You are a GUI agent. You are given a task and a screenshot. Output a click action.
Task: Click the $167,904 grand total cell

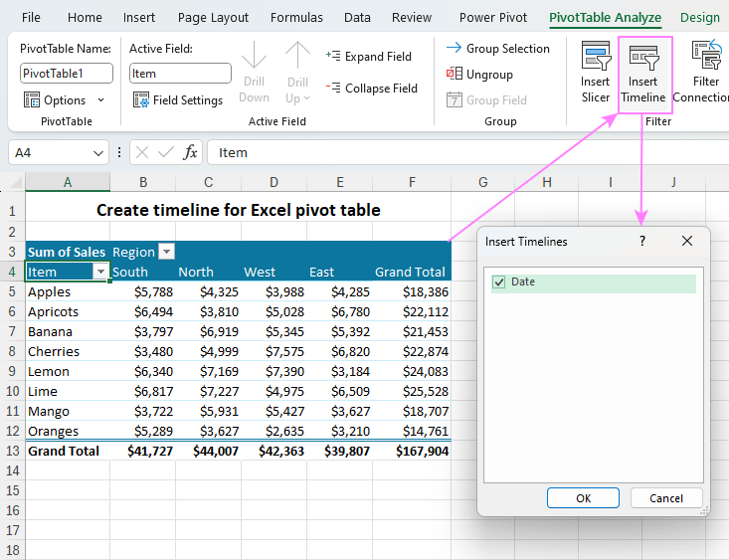click(412, 451)
